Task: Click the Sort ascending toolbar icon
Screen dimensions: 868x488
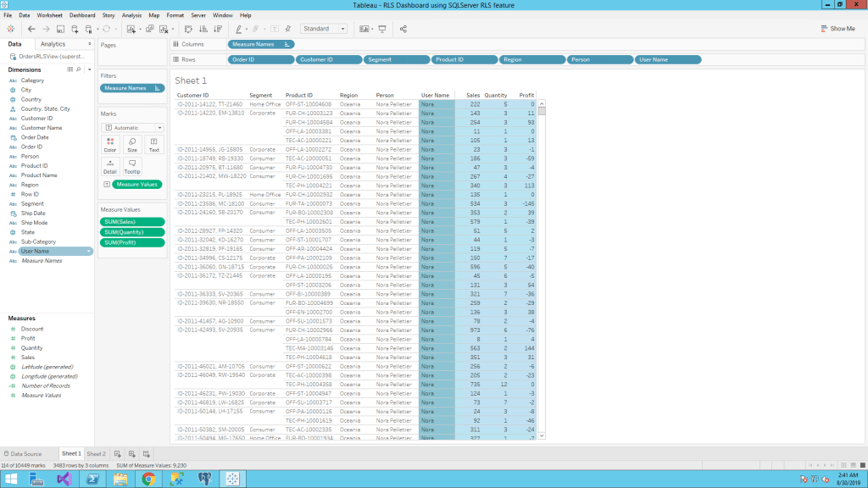Action: pyautogui.click(x=201, y=29)
